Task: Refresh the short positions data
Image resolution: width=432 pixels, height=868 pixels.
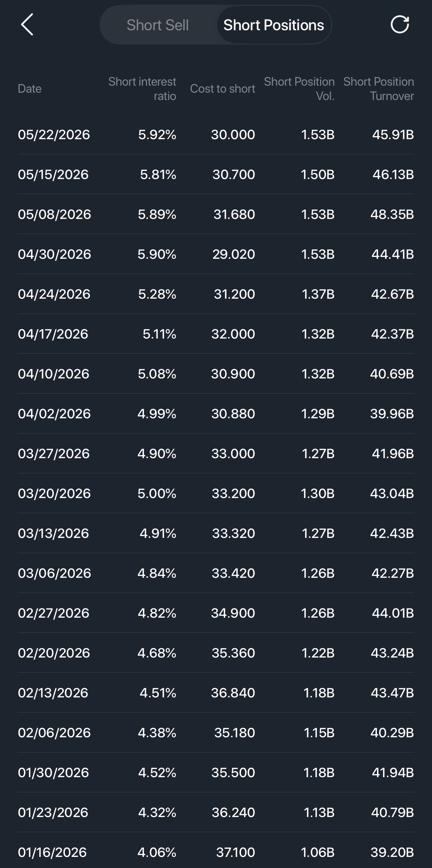Action: coord(400,25)
